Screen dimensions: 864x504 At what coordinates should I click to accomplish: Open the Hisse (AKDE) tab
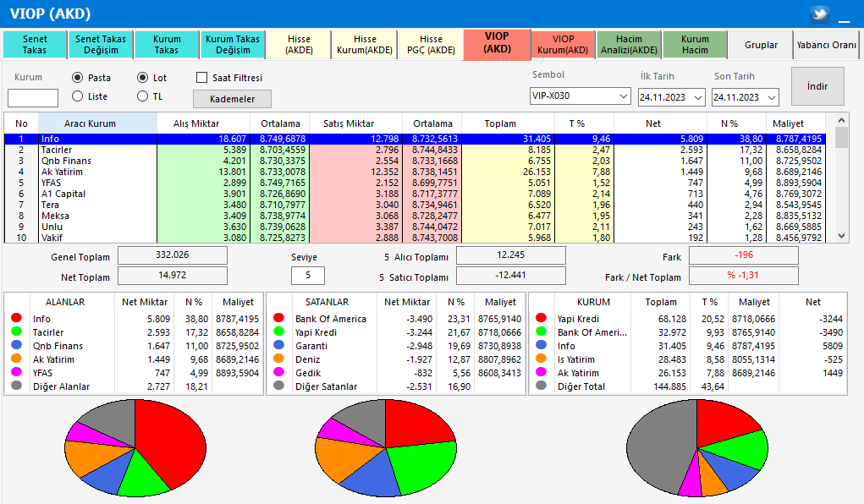(x=299, y=45)
